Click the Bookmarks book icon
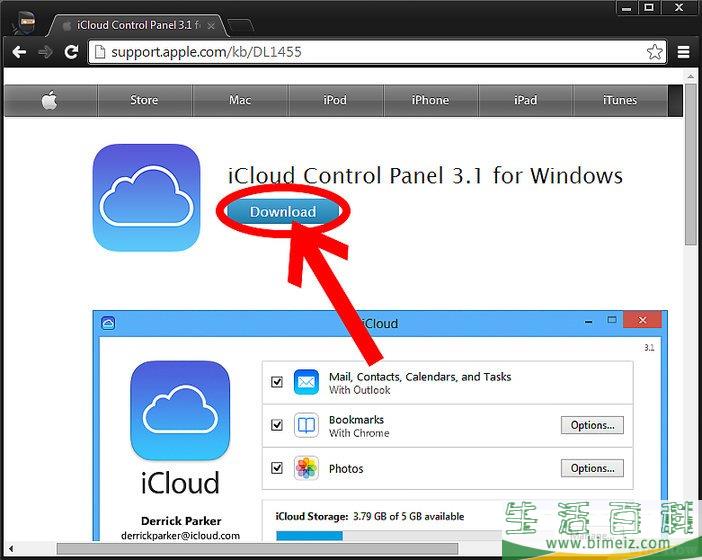The height and width of the screenshot is (560, 702). point(306,425)
